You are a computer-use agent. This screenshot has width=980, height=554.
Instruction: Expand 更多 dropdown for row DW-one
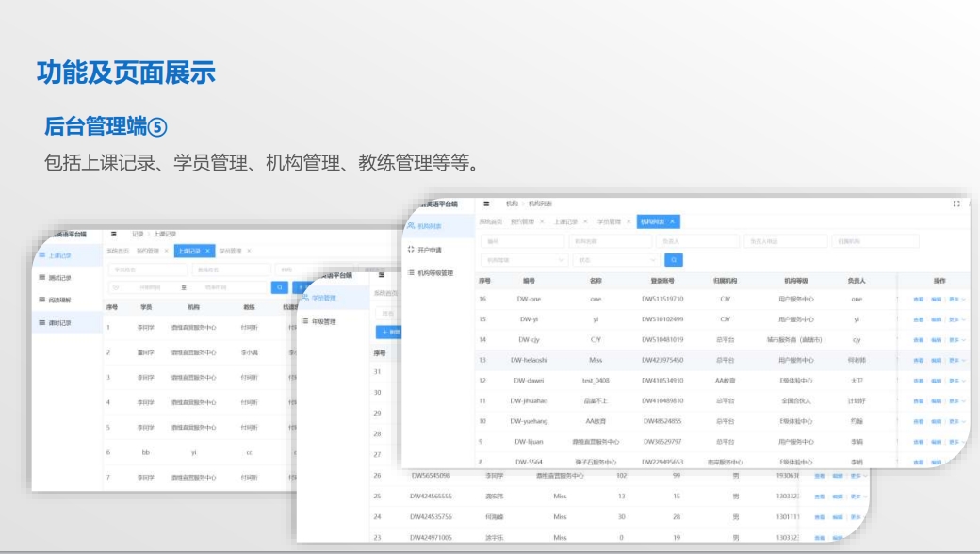(x=956, y=300)
